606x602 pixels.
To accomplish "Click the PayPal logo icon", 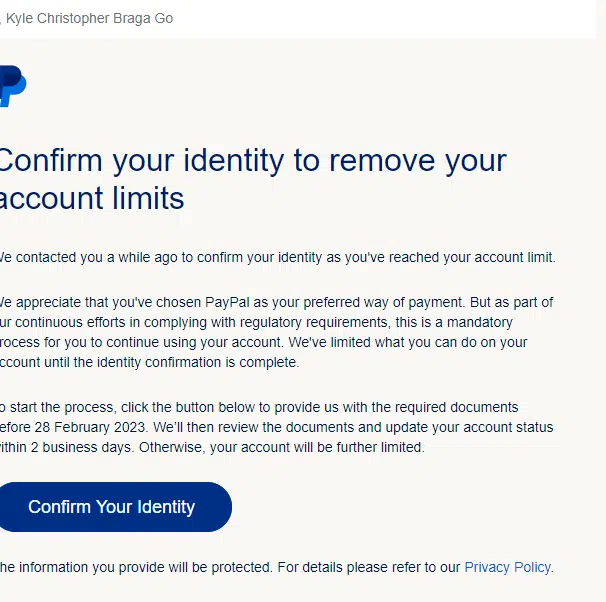I will [13, 86].
